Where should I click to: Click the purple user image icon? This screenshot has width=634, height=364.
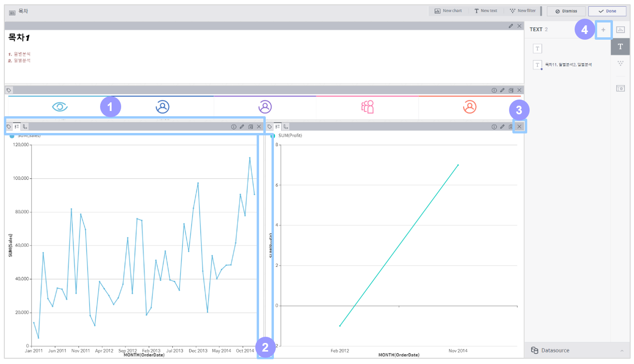click(x=265, y=107)
